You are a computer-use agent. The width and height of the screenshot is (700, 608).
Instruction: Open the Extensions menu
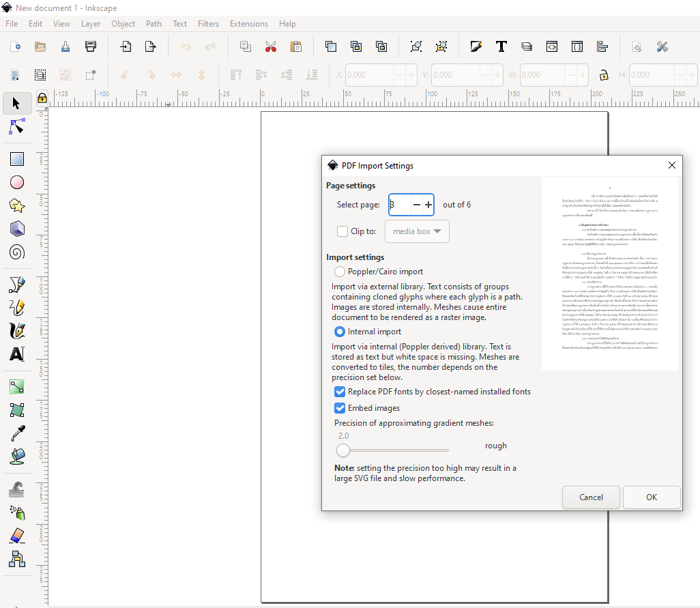[248, 24]
